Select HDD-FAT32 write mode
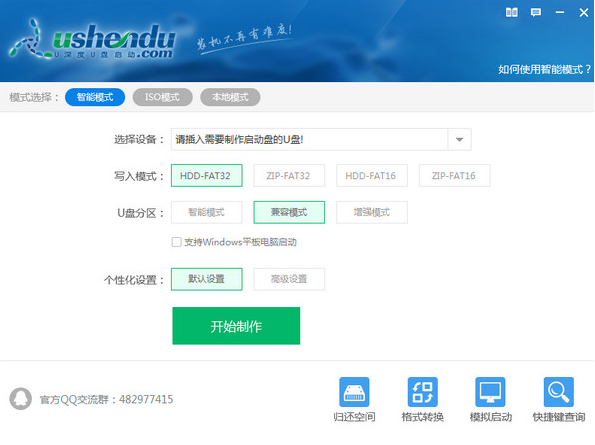This screenshot has height=445, width=595. pos(206,176)
